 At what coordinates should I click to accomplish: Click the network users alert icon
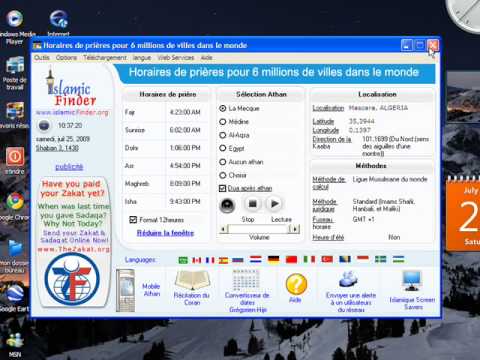[x=348, y=279]
